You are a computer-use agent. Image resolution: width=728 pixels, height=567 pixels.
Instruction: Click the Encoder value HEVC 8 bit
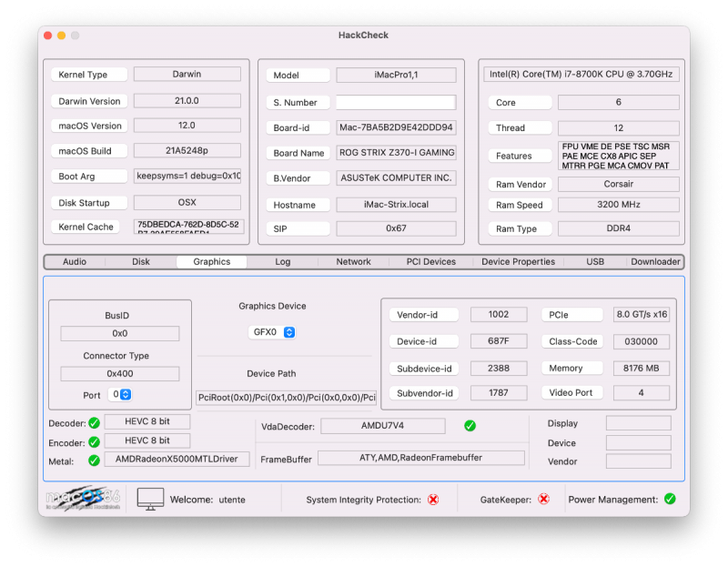(147, 440)
